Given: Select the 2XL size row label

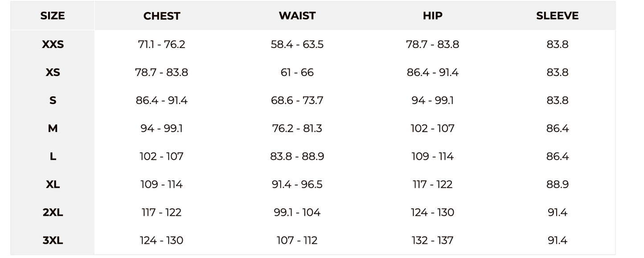Looking at the screenshot, I should click(53, 213).
